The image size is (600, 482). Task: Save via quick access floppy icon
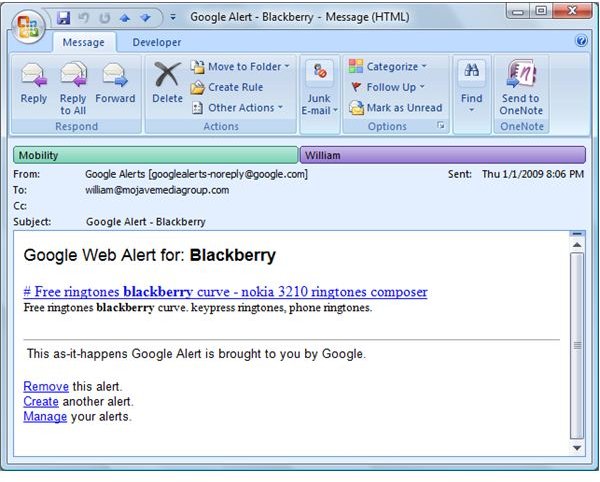click(64, 18)
